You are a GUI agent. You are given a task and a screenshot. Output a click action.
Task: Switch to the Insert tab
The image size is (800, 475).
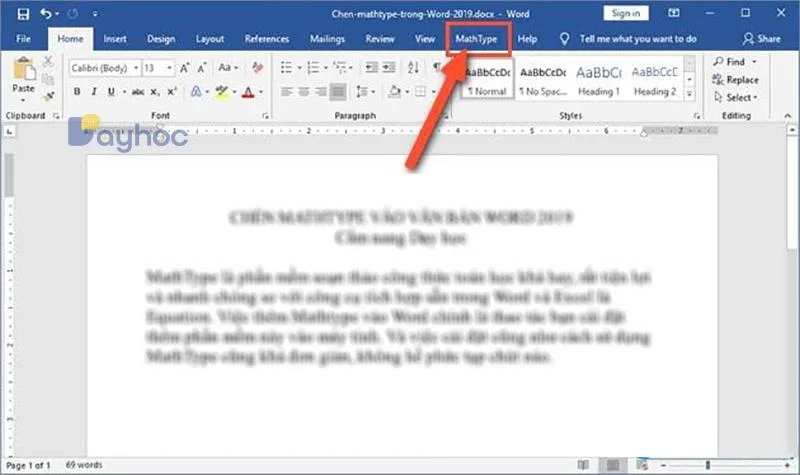(115, 39)
